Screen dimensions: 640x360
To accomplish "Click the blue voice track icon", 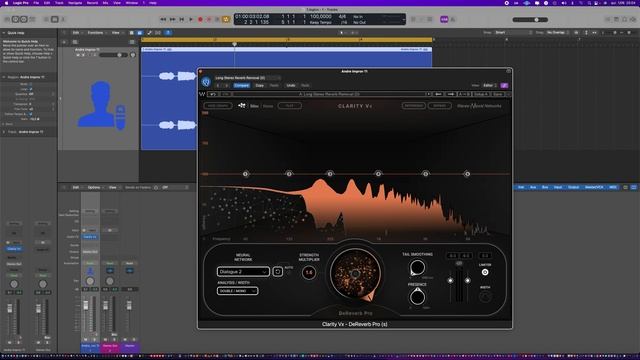I will coord(102,105).
